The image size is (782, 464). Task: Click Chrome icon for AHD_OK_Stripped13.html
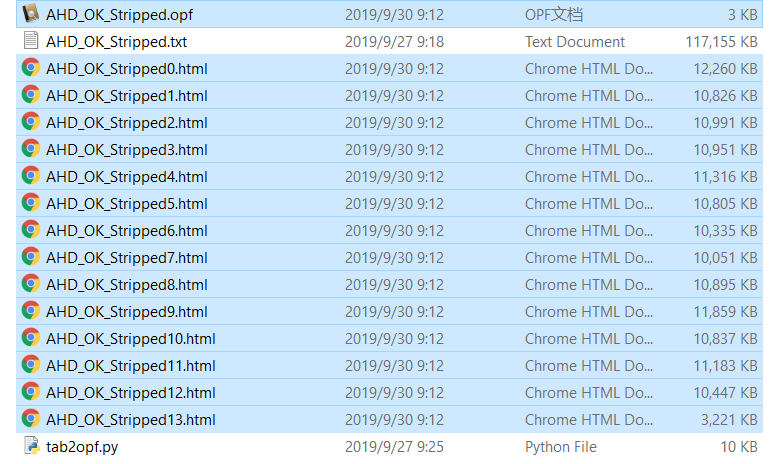[x=30, y=418]
